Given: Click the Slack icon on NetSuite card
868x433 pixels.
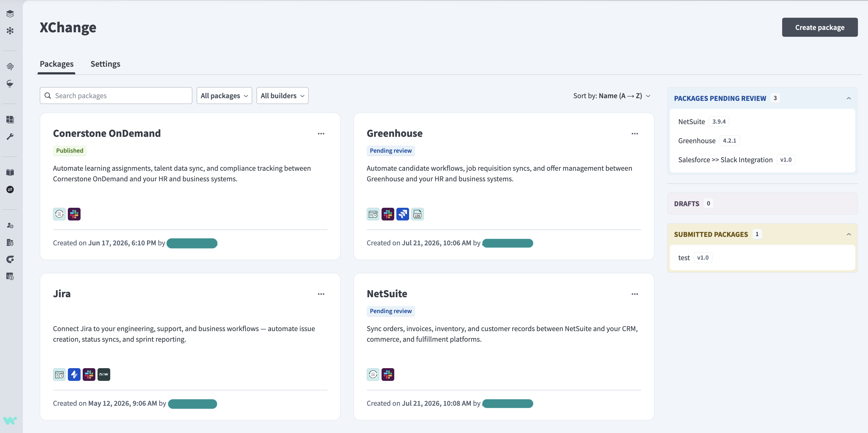Looking at the screenshot, I should click(388, 375).
